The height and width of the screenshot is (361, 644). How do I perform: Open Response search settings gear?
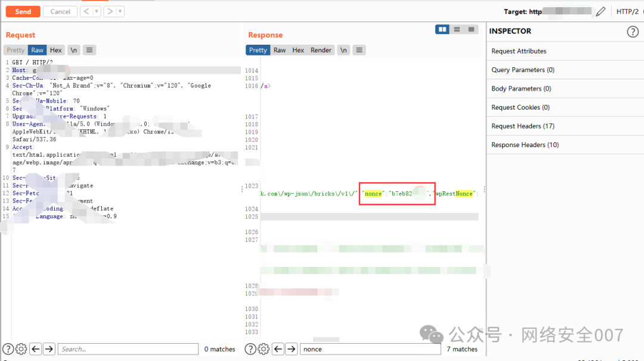(x=264, y=349)
